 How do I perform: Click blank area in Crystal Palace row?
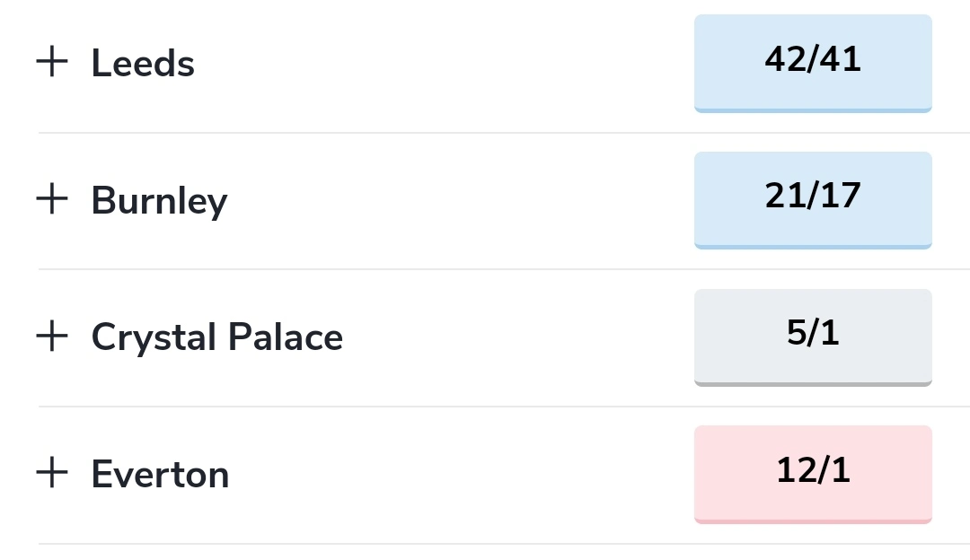[521, 337]
